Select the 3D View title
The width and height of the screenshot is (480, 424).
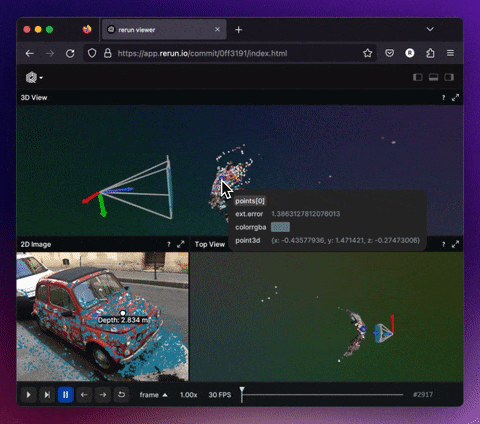point(34,98)
